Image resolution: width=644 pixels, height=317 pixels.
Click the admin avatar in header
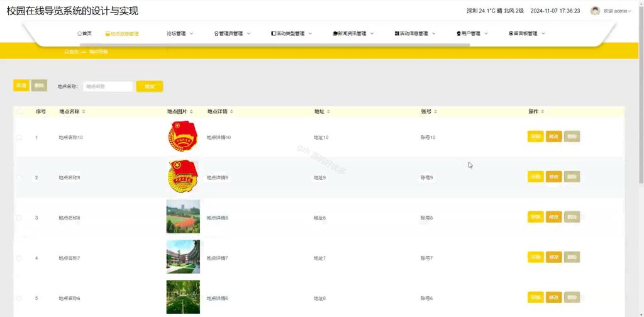click(595, 11)
